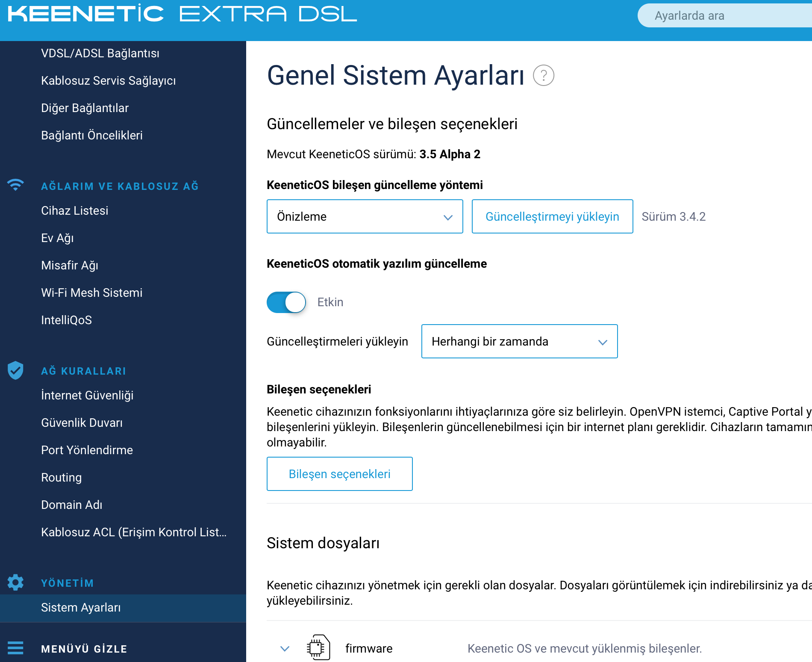Screen dimensions: 812x662
Task: Click Genel Sistem Ayarları heading
Action: tap(395, 76)
